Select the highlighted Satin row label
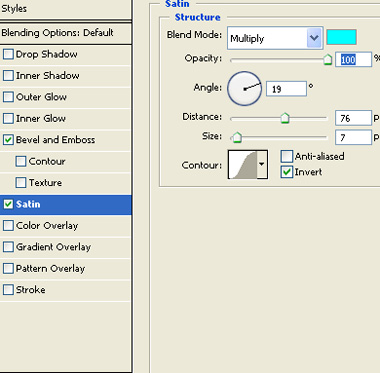This screenshot has width=380, height=373. click(28, 204)
